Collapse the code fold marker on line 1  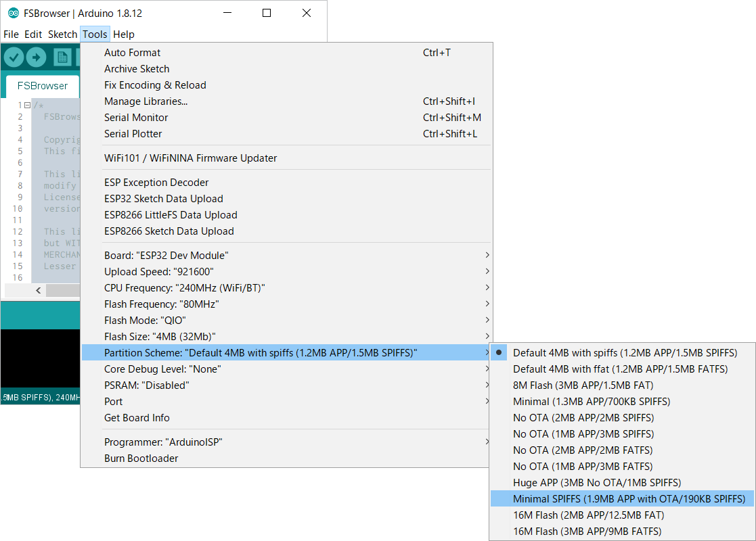[28, 105]
